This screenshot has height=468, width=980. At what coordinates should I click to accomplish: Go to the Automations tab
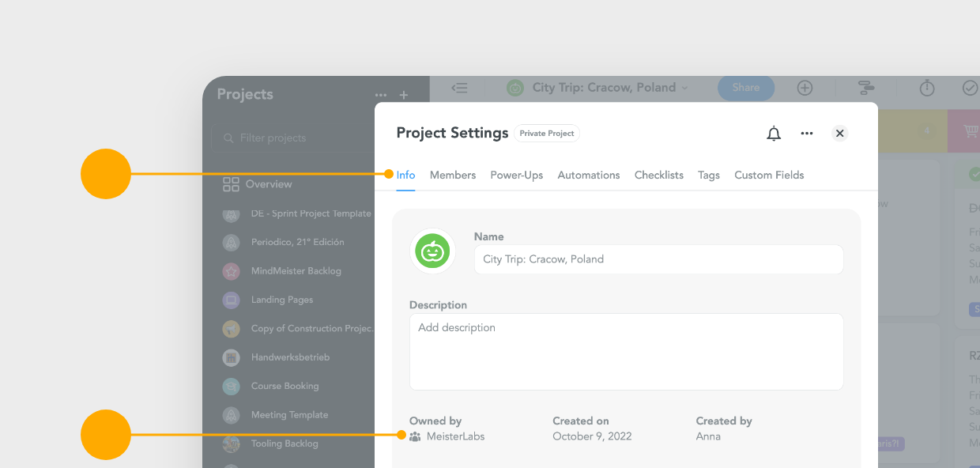coord(589,175)
